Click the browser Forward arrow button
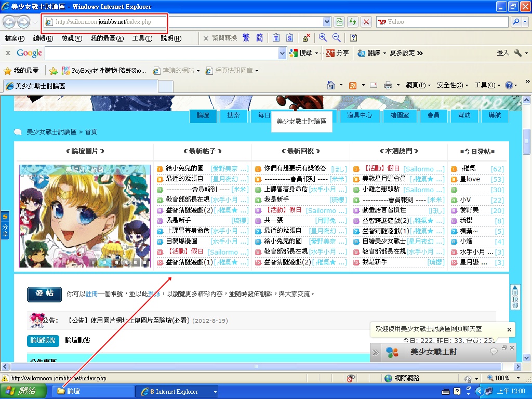Screen dimensions: 532x399 tap(23, 22)
